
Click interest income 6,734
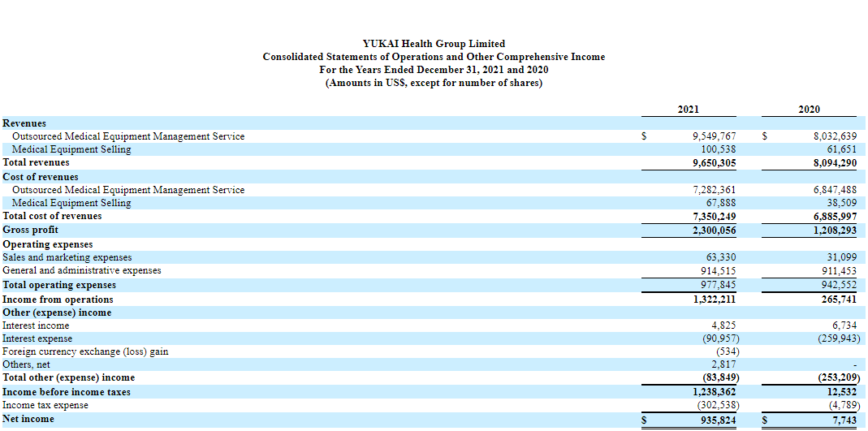pyautogui.click(x=845, y=325)
